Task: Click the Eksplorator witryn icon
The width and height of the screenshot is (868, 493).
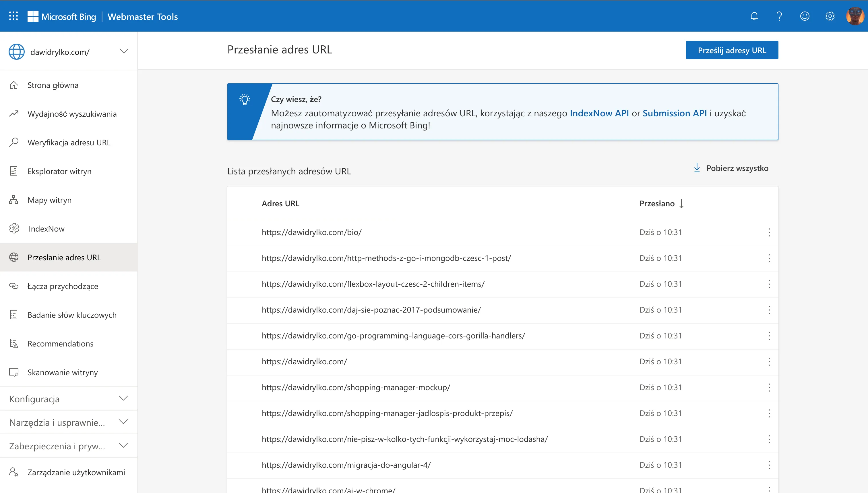Action: pos(13,171)
